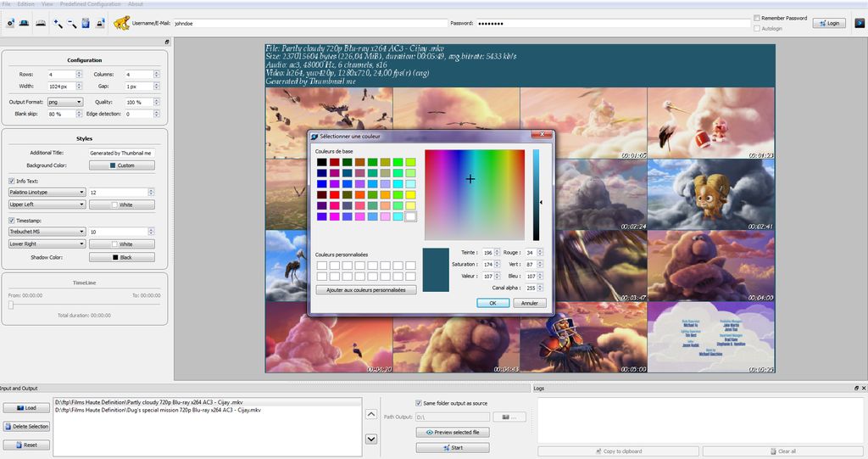Click the zoom in magnifier icon
This screenshot has height=459, width=868.
point(58,23)
